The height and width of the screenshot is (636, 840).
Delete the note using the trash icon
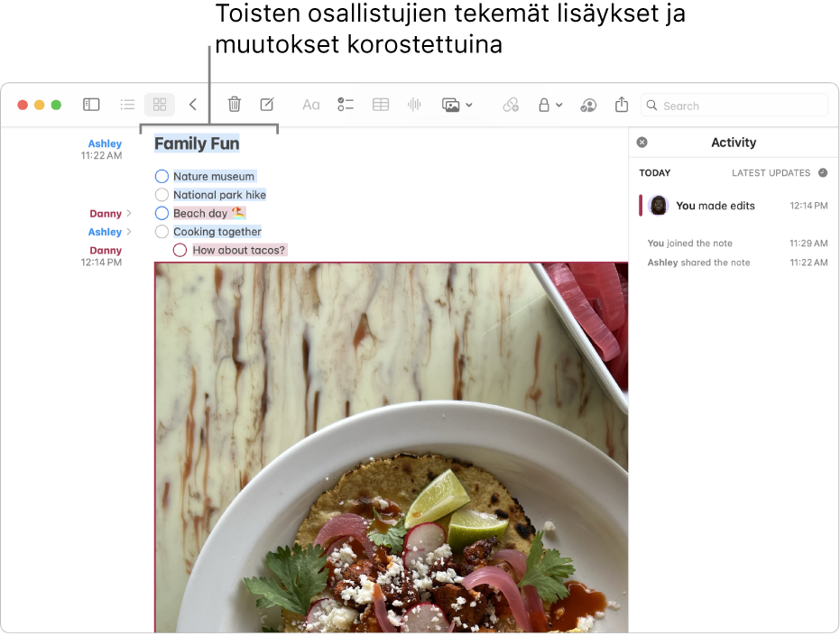tap(234, 105)
